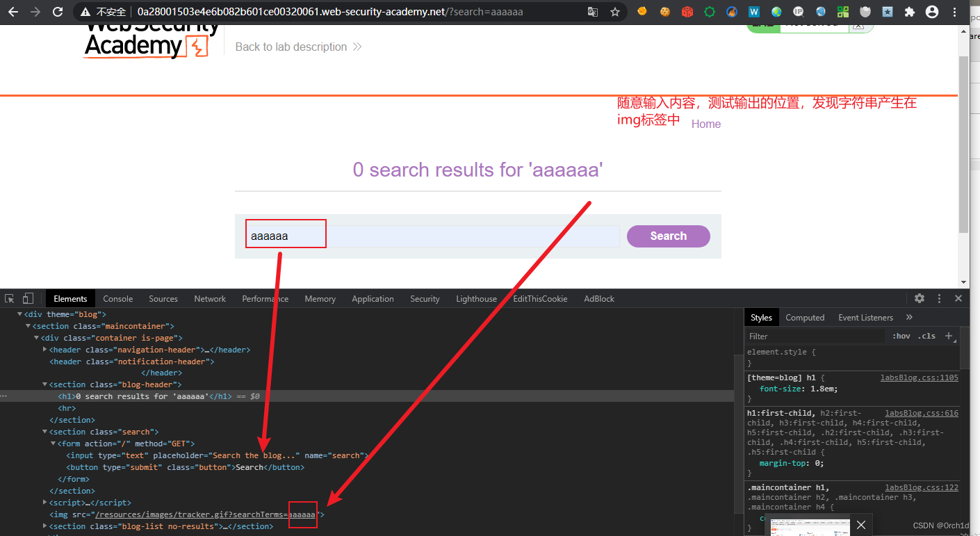
Task: Open the IP lookup extension icon
Action: point(799,12)
